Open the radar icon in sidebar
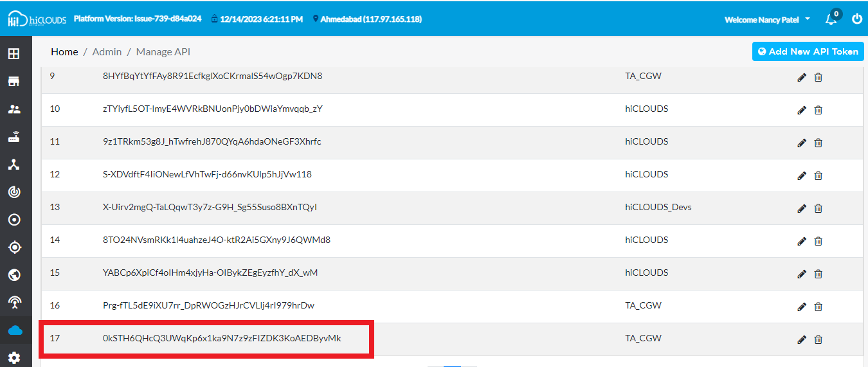This screenshot has width=868, height=367. coord(14,192)
